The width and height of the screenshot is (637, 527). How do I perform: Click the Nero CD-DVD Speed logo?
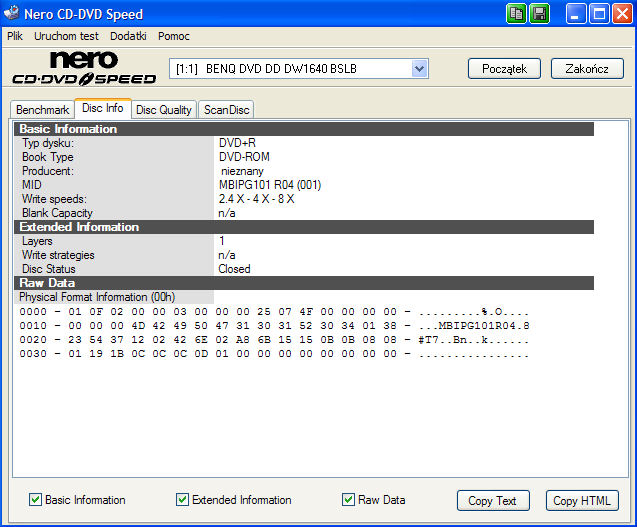[x=84, y=68]
